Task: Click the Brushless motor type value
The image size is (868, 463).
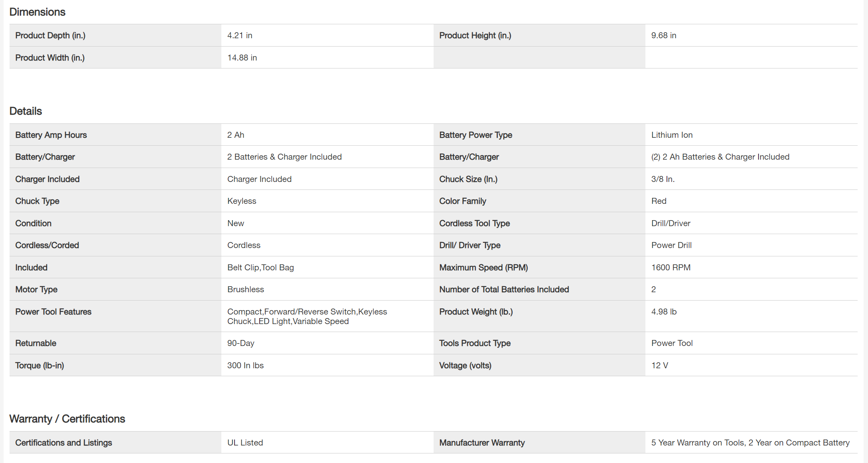Action: point(245,289)
